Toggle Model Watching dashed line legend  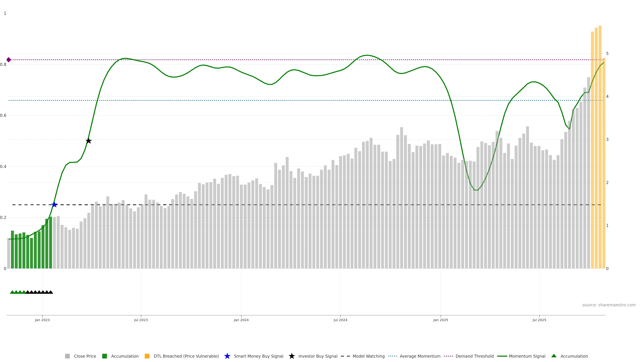[368, 356]
